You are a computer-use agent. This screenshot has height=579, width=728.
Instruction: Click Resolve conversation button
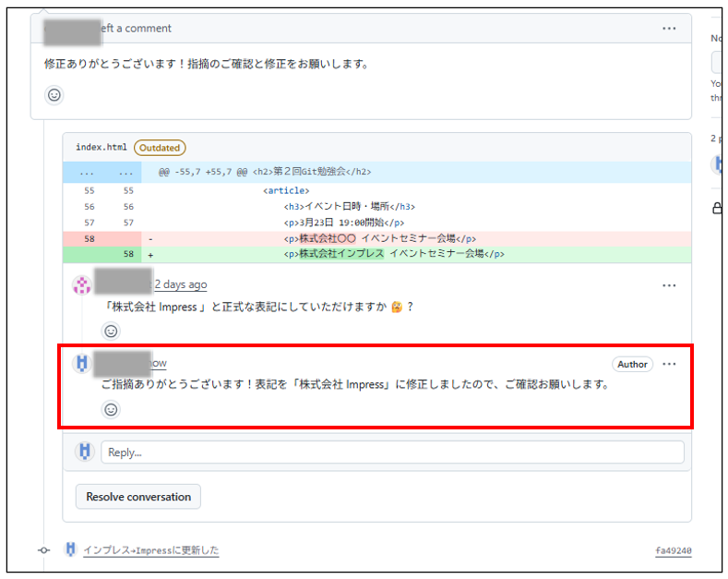pos(138,497)
